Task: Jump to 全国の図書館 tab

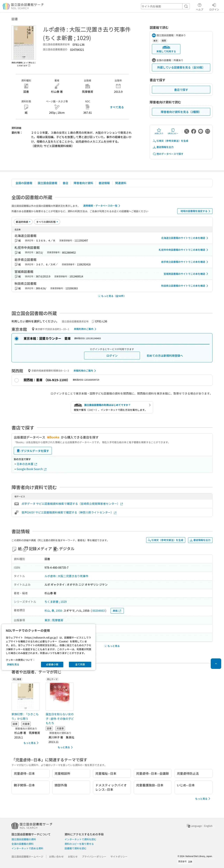Action: coord(24,183)
